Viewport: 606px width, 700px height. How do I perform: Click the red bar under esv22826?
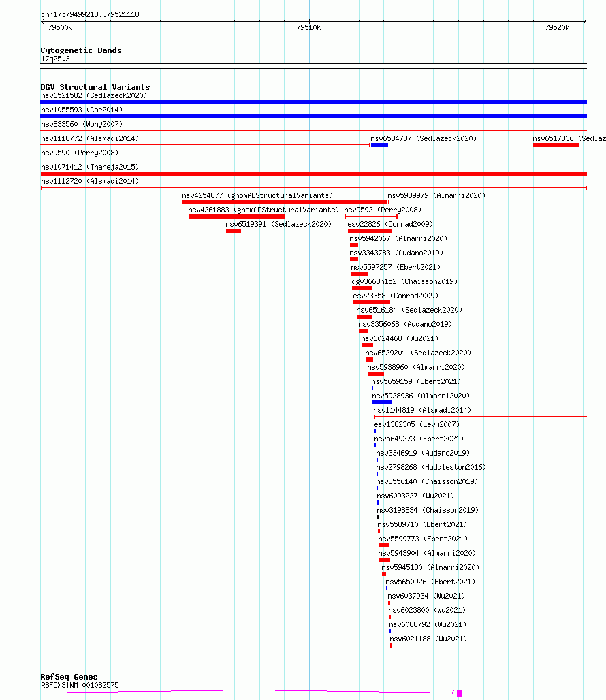coord(370,231)
